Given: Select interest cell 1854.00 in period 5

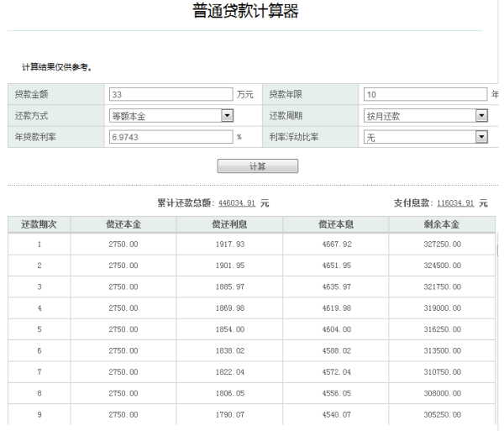Looking at the screenshot, I should (x=230, y=329).
